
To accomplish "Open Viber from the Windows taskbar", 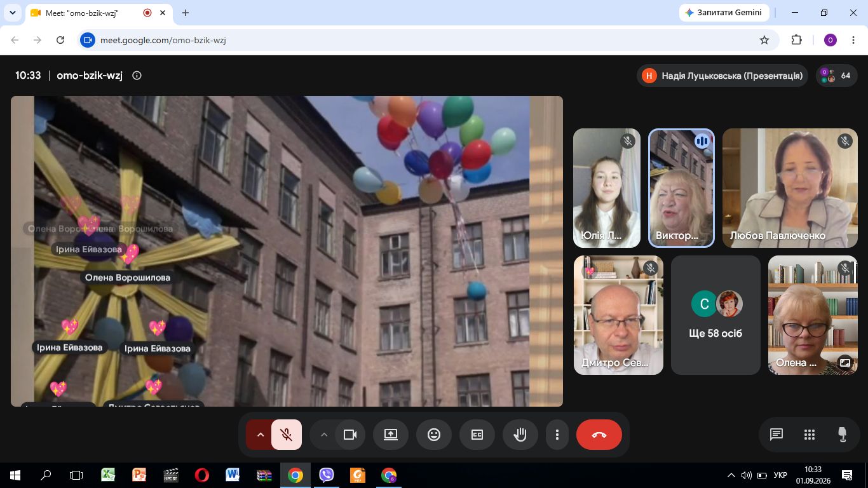I will tap(327, 475).
